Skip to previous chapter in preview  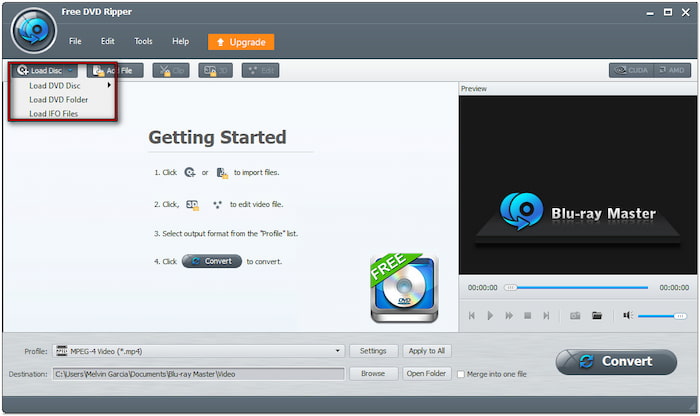pos(471,316)
